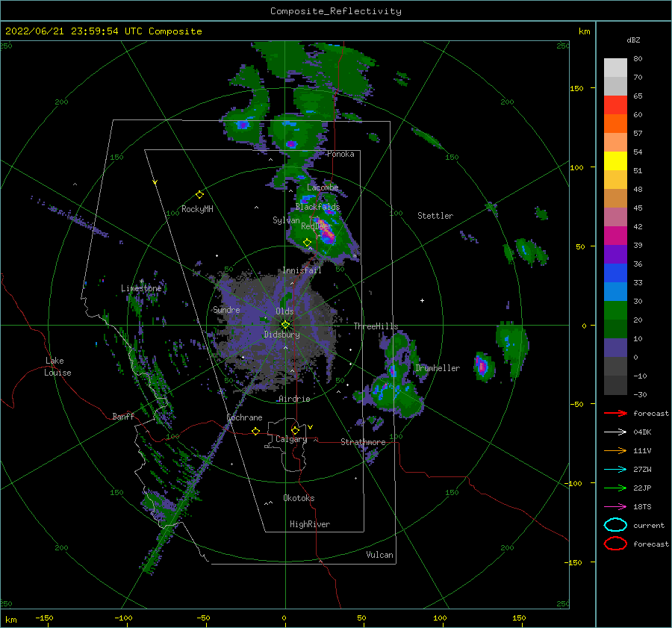
Task: Click the HighRiver city label
Action: tap(310, 524)
